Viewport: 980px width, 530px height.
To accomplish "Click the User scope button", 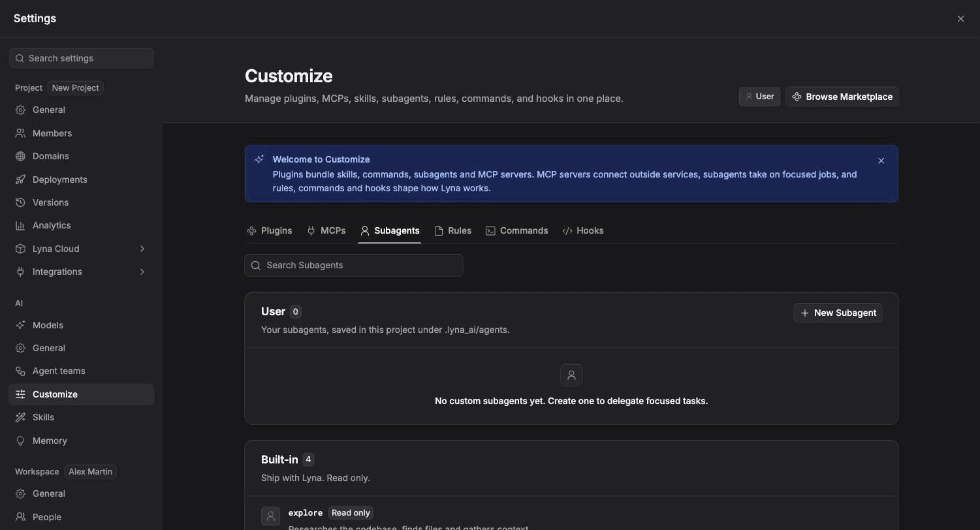I will click(x=759, y=97).
